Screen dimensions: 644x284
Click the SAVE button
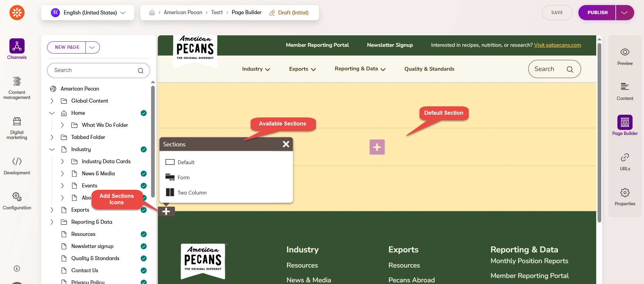point(557,13)
